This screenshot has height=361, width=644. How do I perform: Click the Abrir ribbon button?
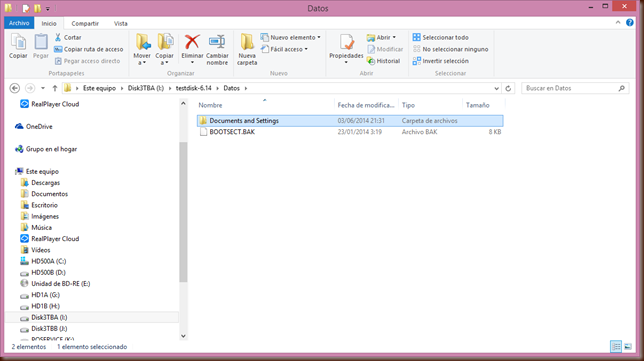[x=381, y=37]
